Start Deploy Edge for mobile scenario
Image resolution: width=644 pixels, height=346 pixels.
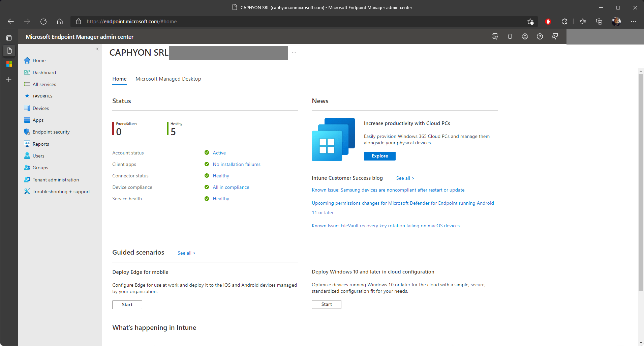point(127,305)
